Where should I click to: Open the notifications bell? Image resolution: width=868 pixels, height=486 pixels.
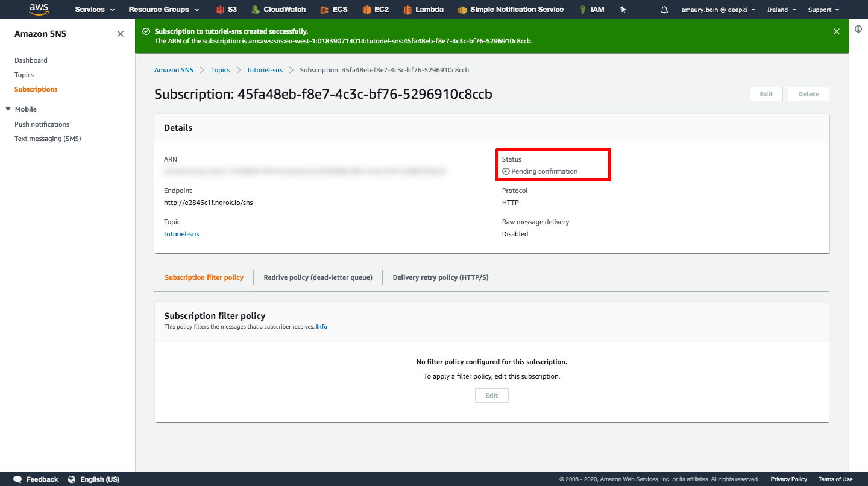tap(664, 10)
